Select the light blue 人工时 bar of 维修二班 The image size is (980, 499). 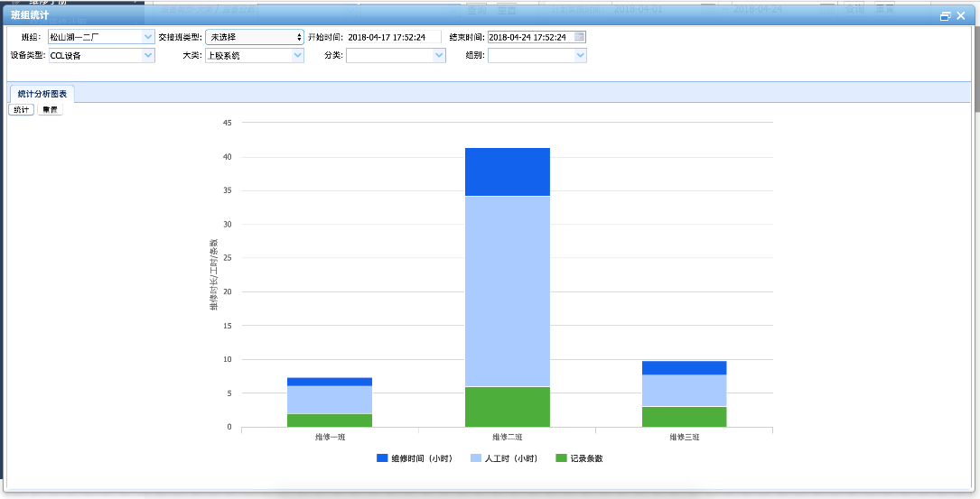(x=508, y=291)
